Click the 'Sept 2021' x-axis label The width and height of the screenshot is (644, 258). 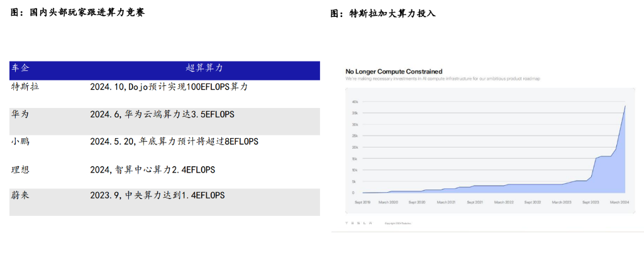[475, 202]
